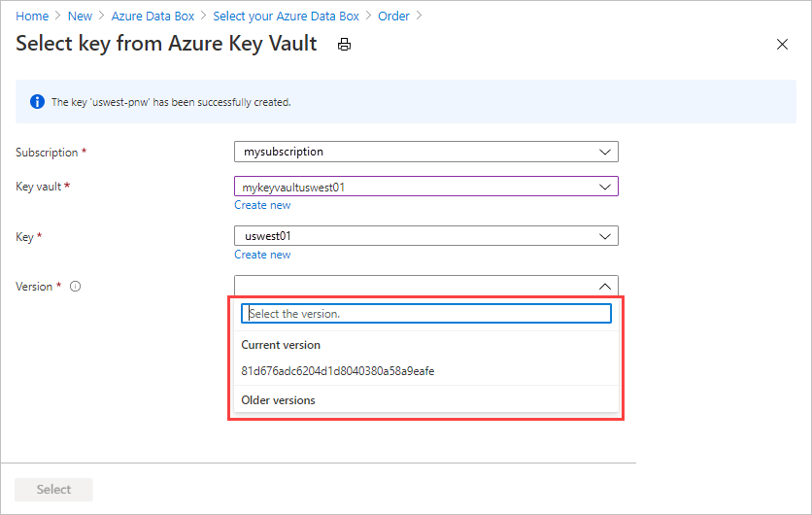Open the Key dropdown showing uswest01
Image resolution: width=812 pixels, height=515 pixels.
425,236
